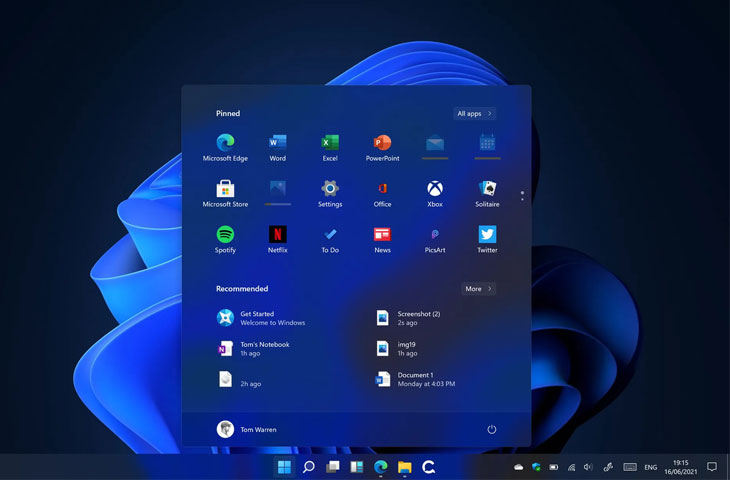Launch Word from the pinned apps
Image resolution: width=730 pixels, height=480 pixels.
point(277,143)
